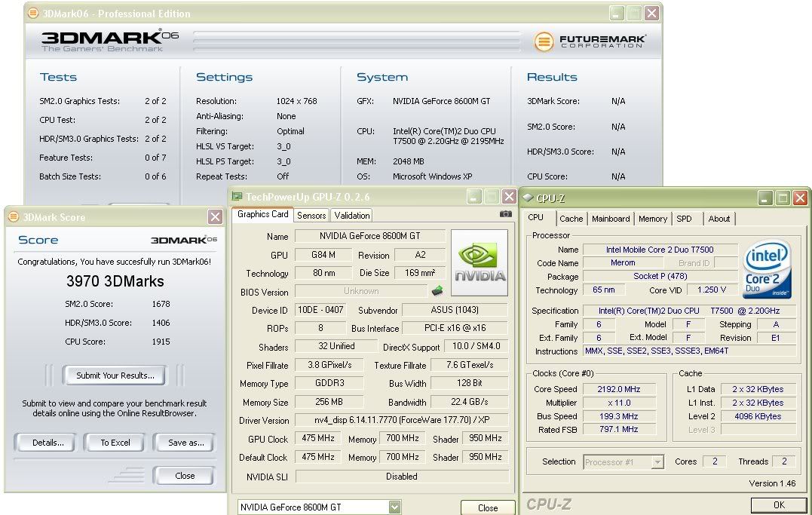Click the Memory Type value GDDR3

[x=329, y=383]
